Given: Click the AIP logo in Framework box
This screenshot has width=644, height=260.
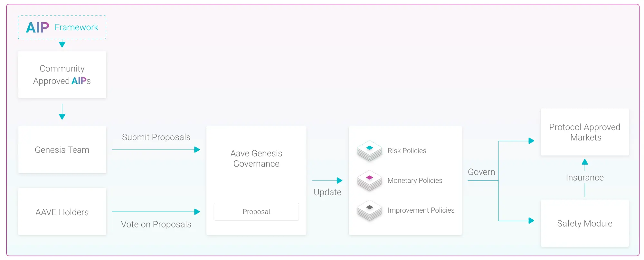Looking at the screenshot, I should click(38, 27).
